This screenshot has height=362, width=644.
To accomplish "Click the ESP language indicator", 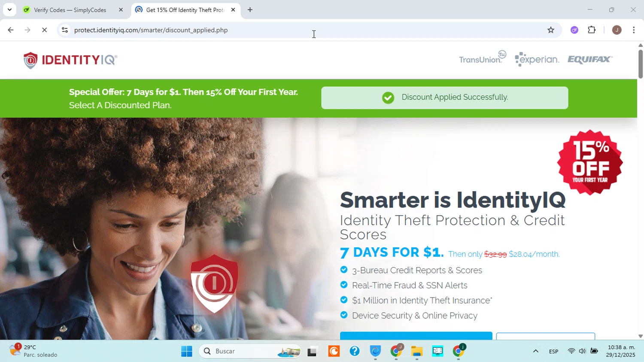I will click(x=553, y=351).
